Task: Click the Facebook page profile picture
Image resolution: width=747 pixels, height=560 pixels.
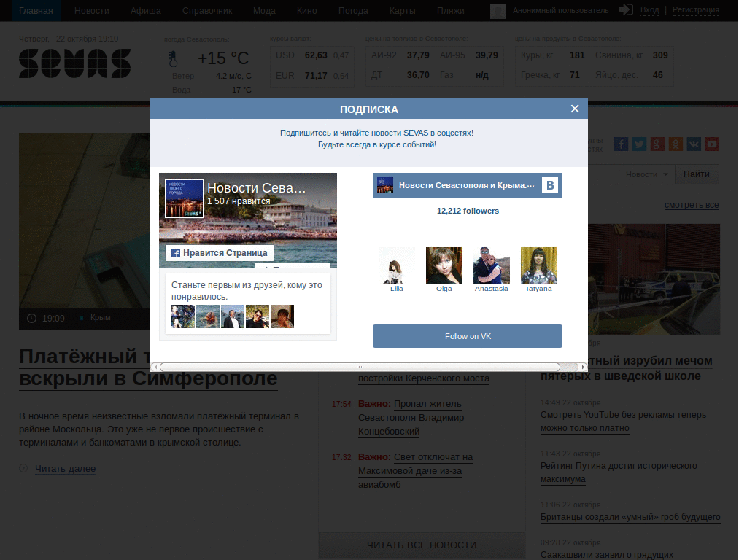Action: click(x=185, y=198)
